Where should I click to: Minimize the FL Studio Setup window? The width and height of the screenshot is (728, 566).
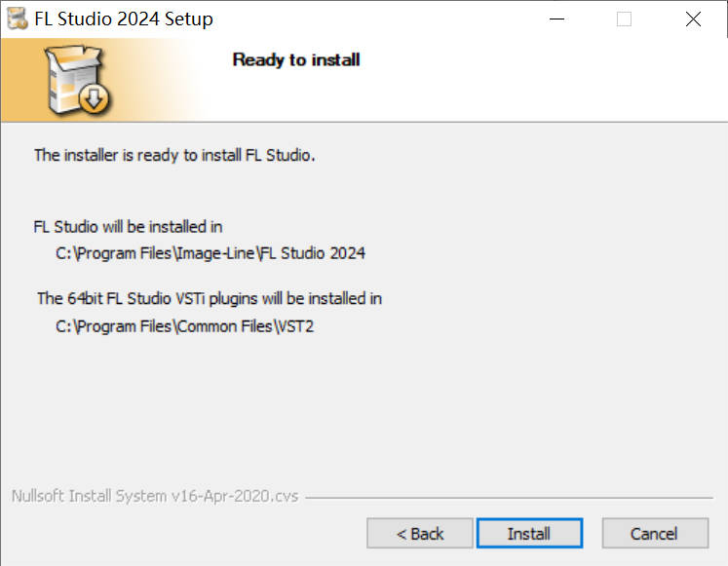556,19
